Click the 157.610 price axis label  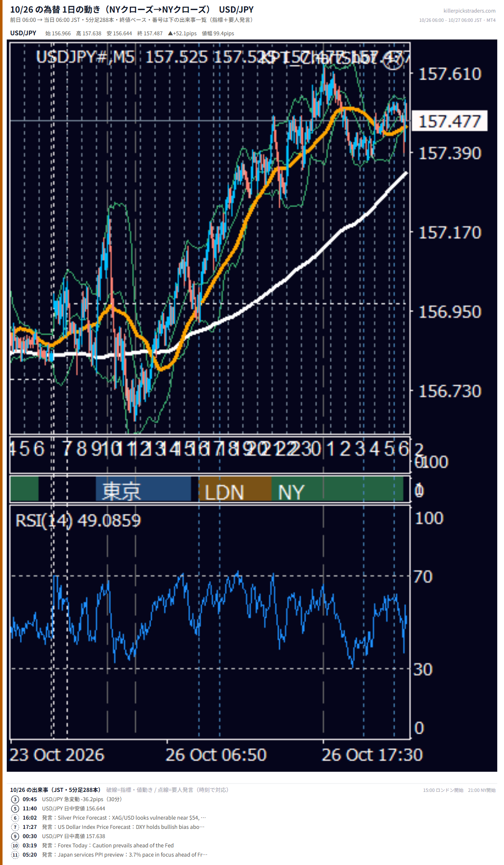pyautogui.click(x=450, y=74)
